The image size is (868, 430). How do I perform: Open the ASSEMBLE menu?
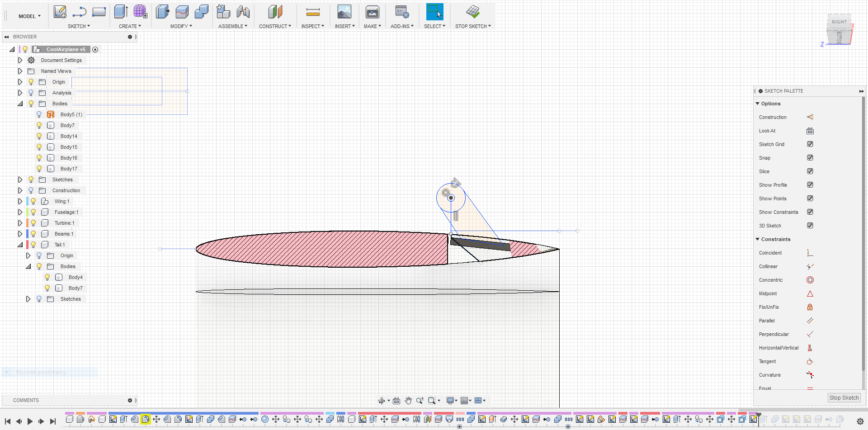233,26
